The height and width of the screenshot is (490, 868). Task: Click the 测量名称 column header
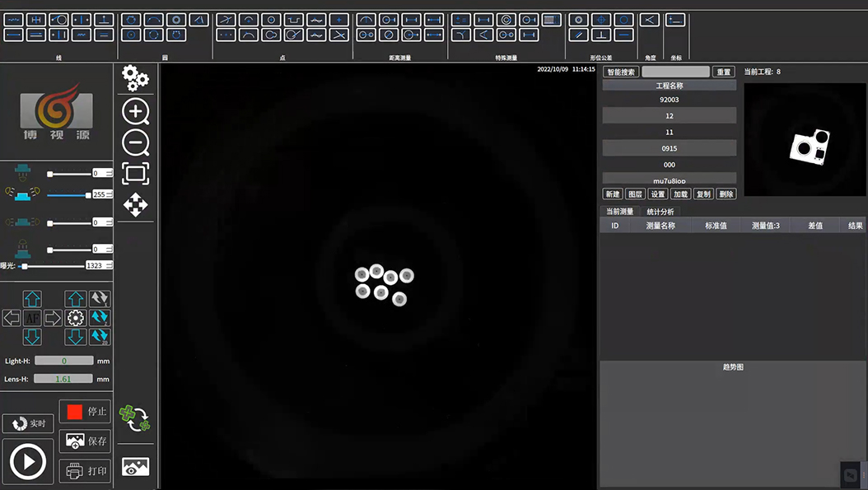click(x=660, y=226)
